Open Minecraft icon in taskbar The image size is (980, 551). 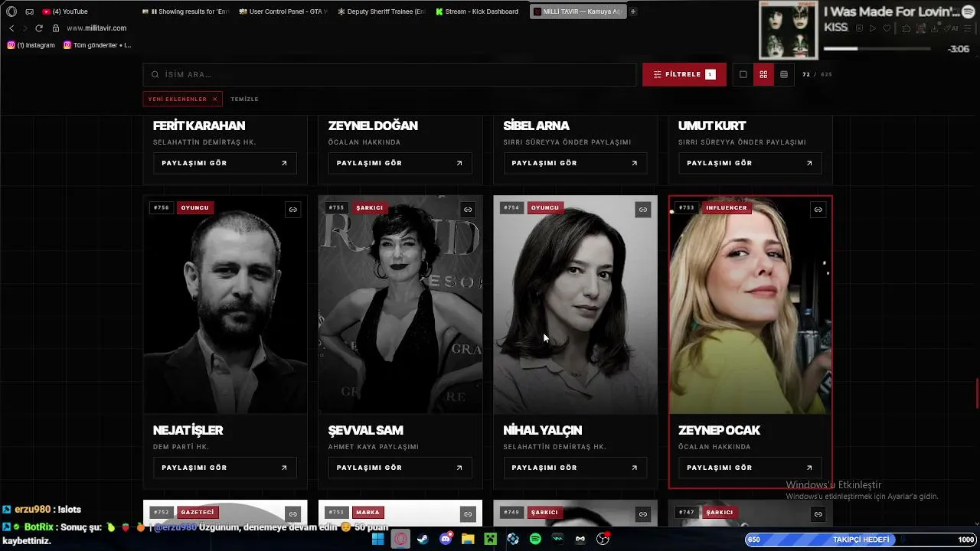(490, 539)
